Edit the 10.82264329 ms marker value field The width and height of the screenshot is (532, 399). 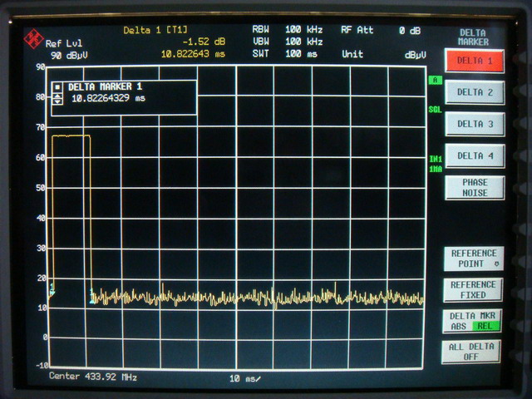click(108, 98)
